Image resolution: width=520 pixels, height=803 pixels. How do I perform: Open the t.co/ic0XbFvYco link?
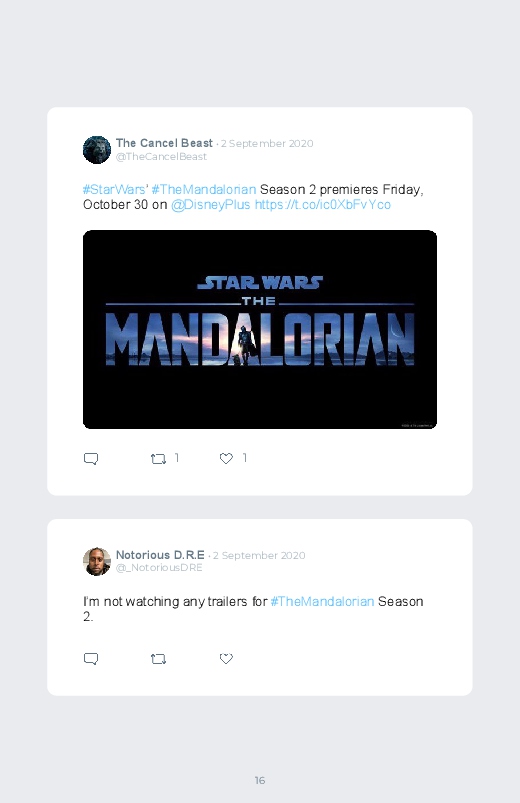click(323, 205)
